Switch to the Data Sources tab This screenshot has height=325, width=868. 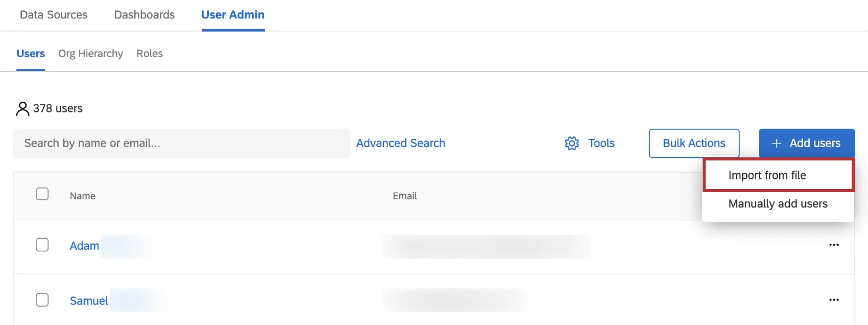click(53, 15)
